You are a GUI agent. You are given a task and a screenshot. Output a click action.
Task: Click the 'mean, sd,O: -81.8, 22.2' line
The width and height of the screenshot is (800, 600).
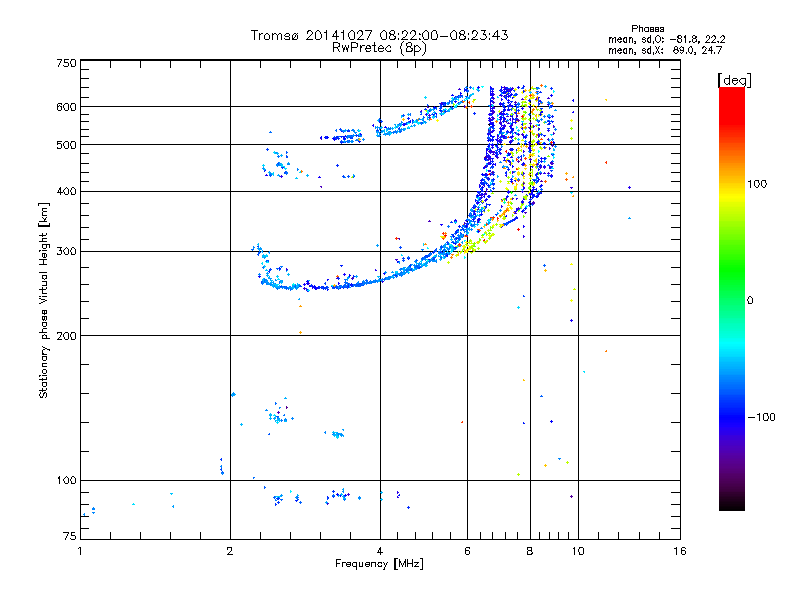[x=666, y=39]
